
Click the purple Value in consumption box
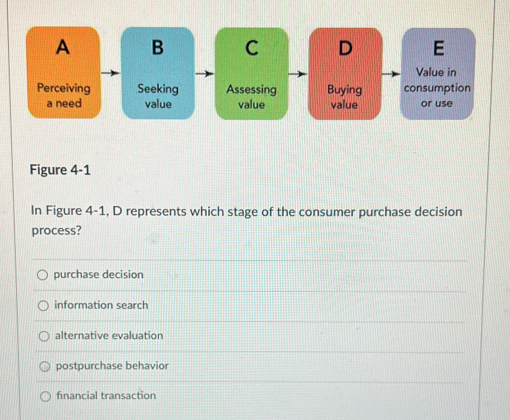pos(437,72)
